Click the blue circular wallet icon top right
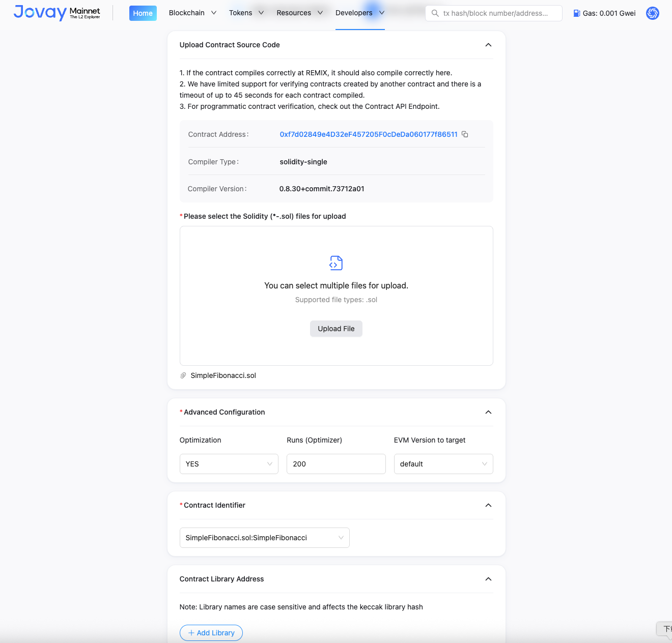 click(652, 13)
